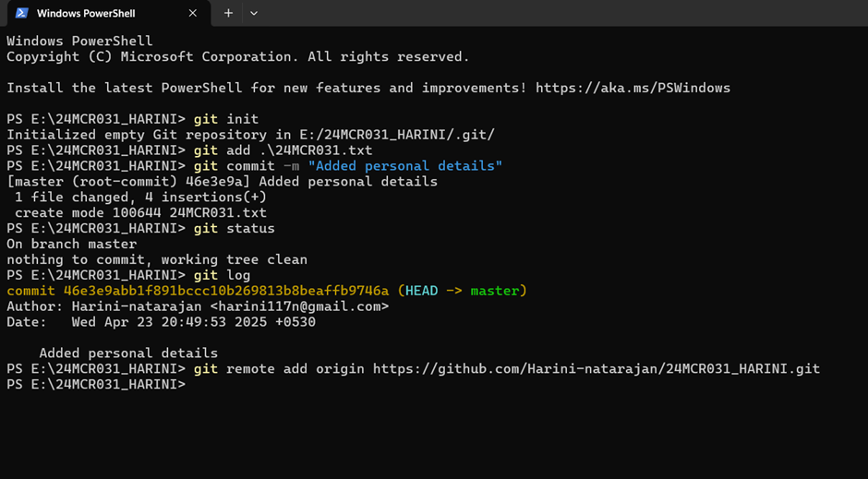
Task: Click the 'git log' command text
Action: (x=222, y=275)
